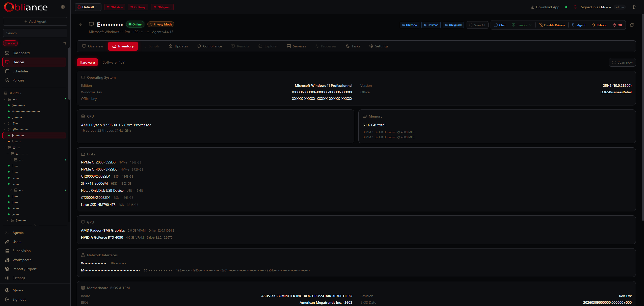Open Schedules from the sidebar

[20, 71]
